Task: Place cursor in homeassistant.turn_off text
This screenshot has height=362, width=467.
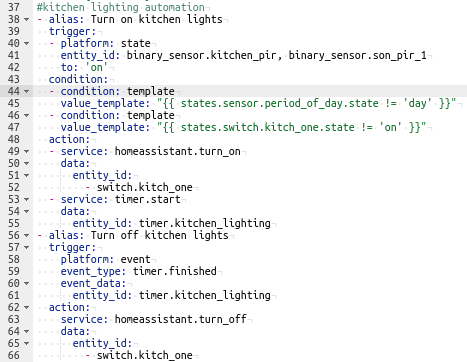Action: click(x=180, y=319)
